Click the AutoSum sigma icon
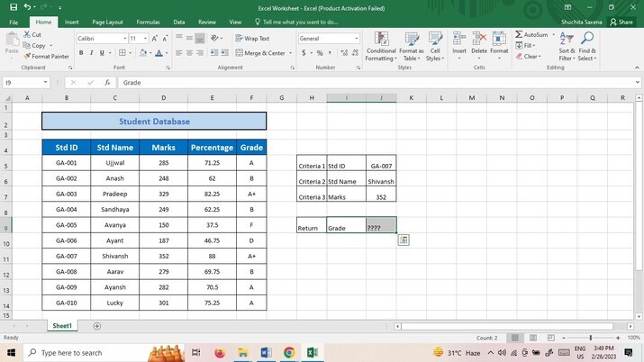The height and width of the screenshot is (362, 644). coord(519,34)
